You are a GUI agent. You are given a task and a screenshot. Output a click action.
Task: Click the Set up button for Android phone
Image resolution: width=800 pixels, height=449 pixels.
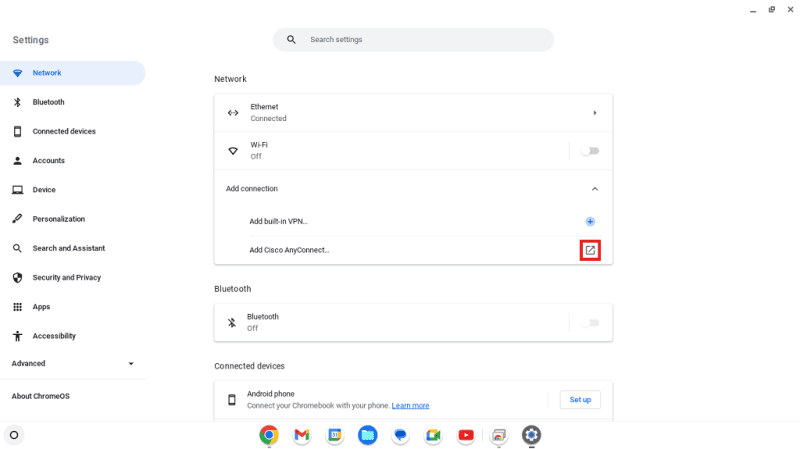(x=580, y=400)
